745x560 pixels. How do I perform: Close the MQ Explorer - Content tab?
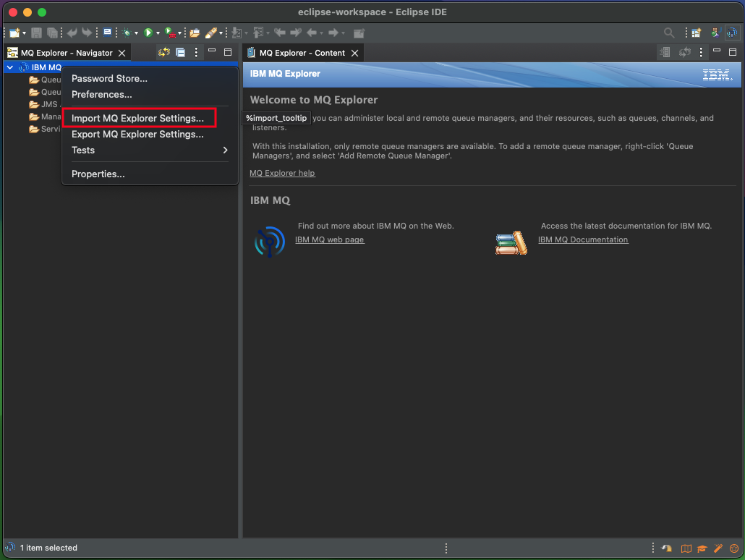click(x=354, y=54)
